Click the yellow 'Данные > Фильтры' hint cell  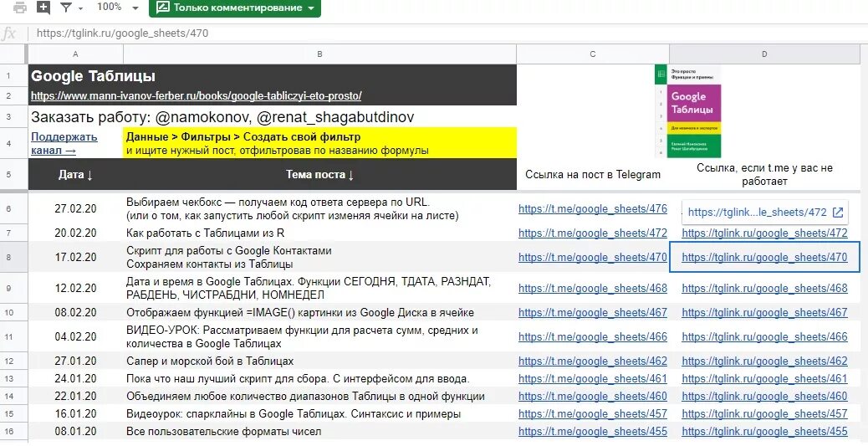pyautogui.click(x=320, y=143)
